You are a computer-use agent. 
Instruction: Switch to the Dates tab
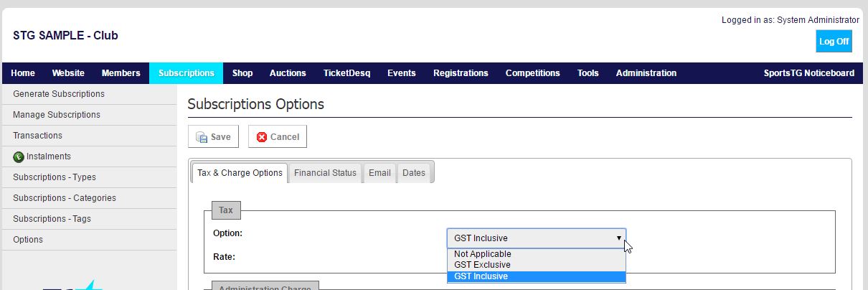click(x=414, y=173)
